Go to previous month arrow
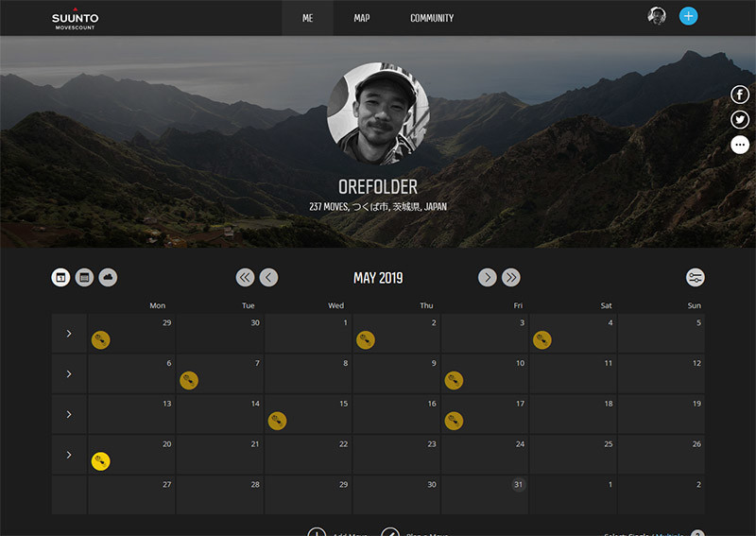Image resolution: width=756 pixels, height=536 pixels. (268, 277)
